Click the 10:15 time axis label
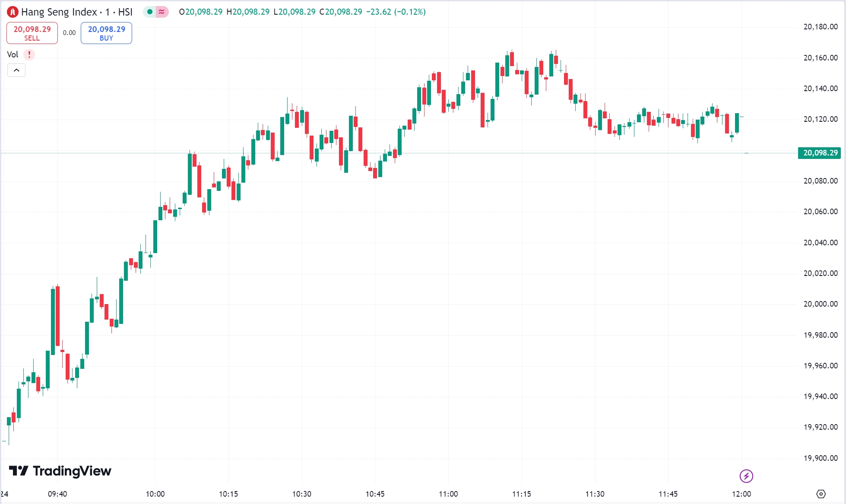This screenshot has width=846, height=504. pyautogui.click(x=228, y=494)
